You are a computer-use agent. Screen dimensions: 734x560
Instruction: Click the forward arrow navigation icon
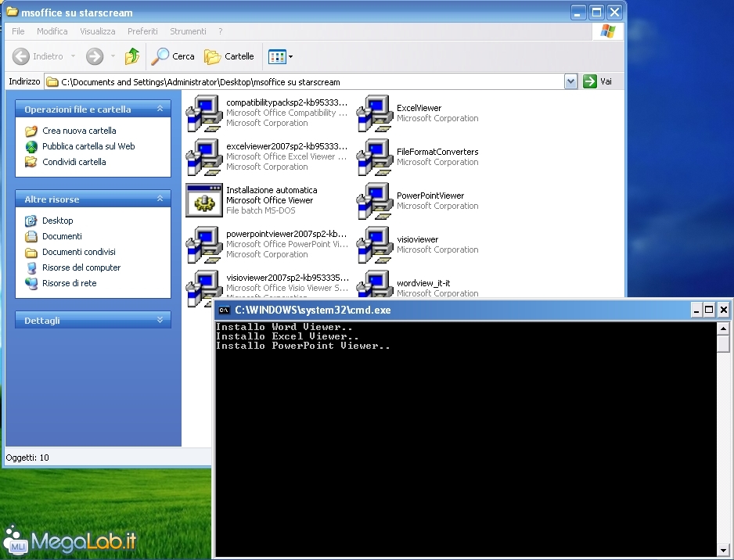tap(95, 56)
